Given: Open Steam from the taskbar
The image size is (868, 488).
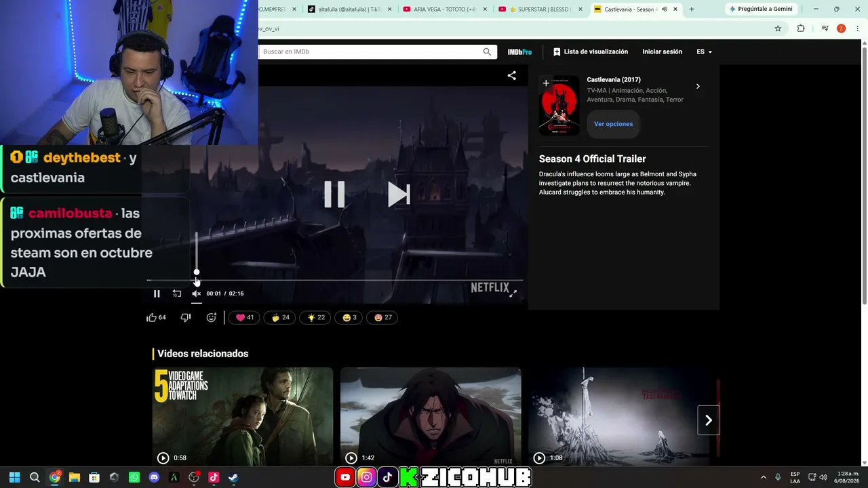Looking at the screenshot, I should tap(233, 477).
